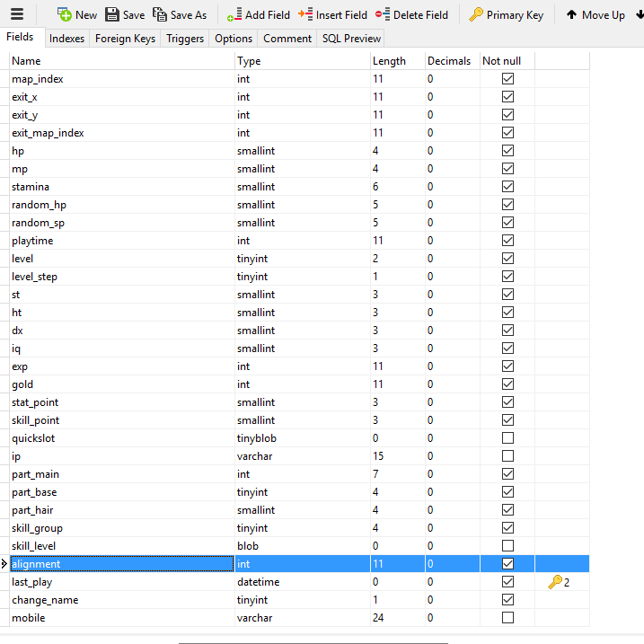This screenshot has height=644, width=644.
Task: Enable Not null for quickslot
Action: click(507, 437)
